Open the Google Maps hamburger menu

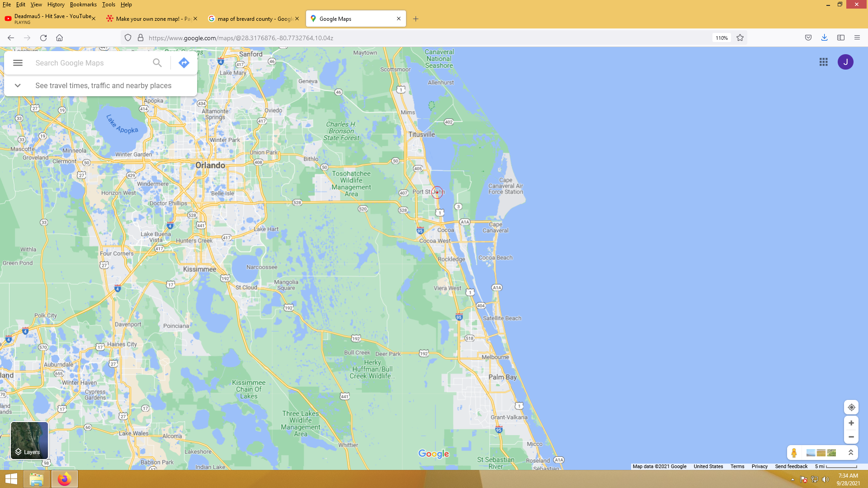18,63
